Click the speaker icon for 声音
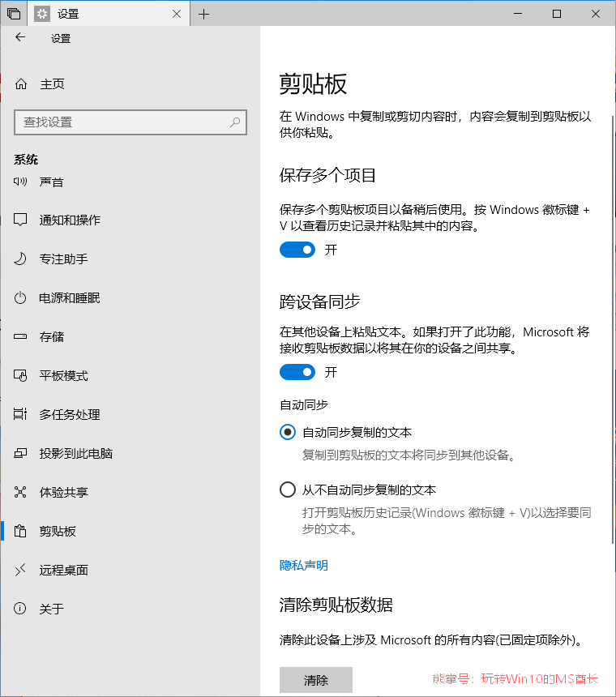Screen dimensions: 616x697 coord(20,182)
